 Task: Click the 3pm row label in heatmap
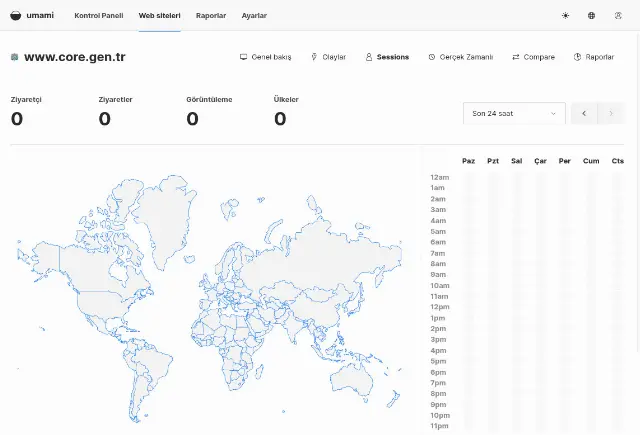tap(438, 340)
